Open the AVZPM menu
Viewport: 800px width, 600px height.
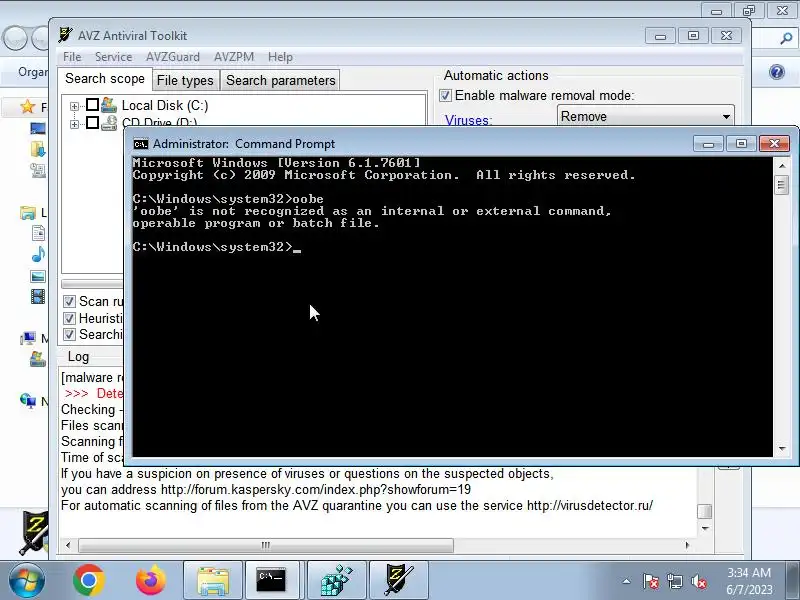(x=234, y=57)
